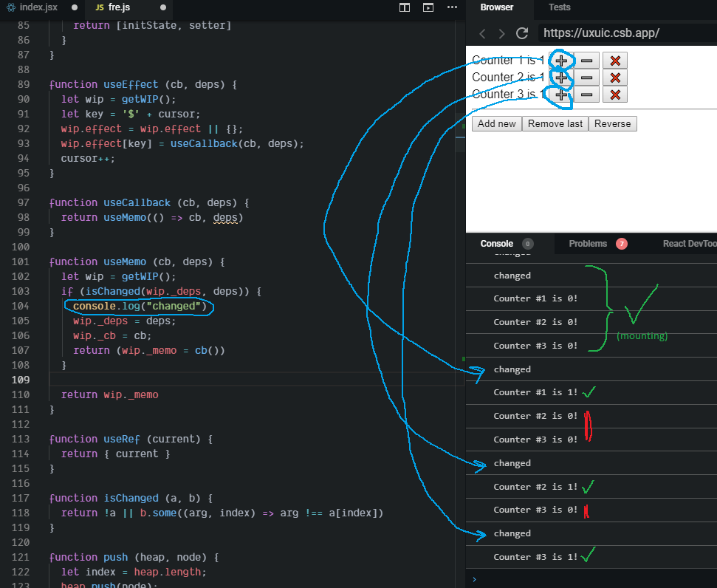Decrement Counter 2 with minus button
Viewport: 717px width, 588px height.
pos(587,78)
